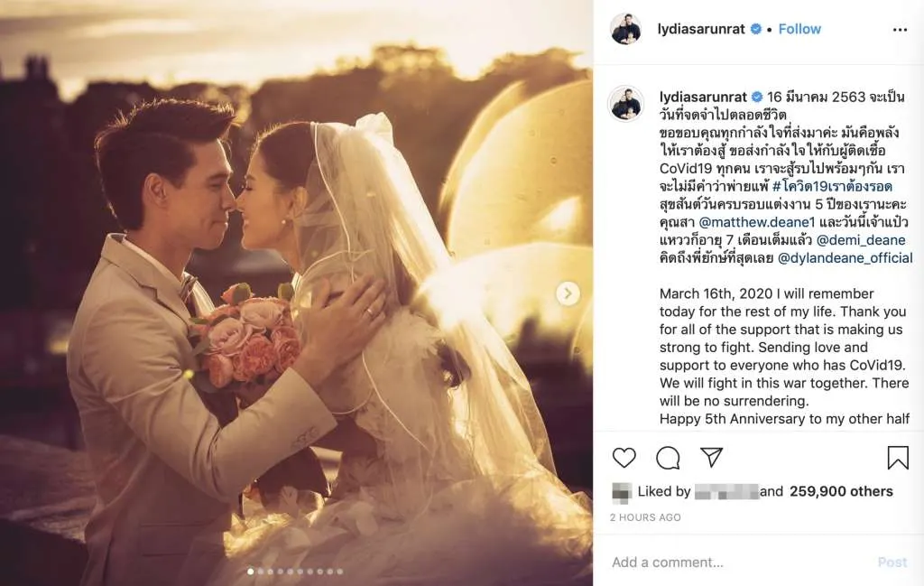The image size is (924, 586).
Task: Select the second carousel dot indicator
Action: pos(261,572)
